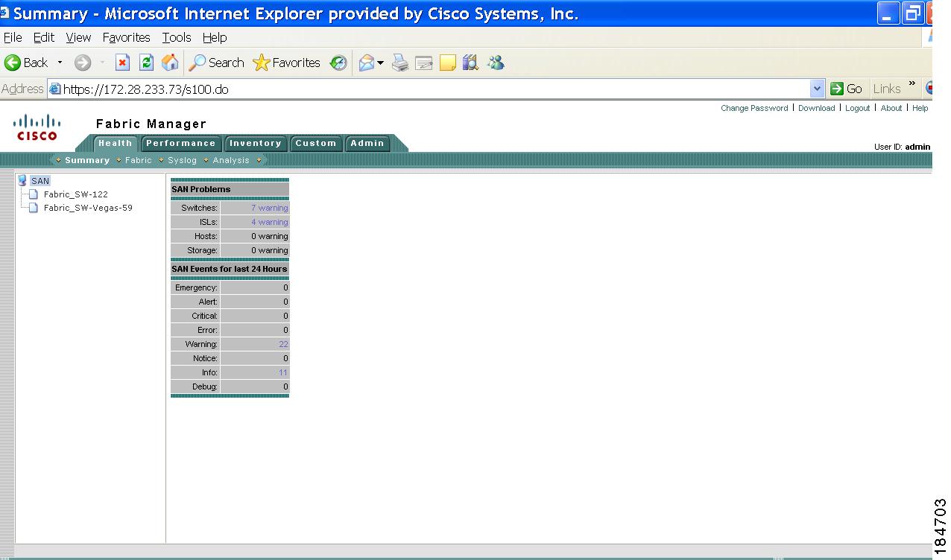Switch to the Health tab

click(x=116, y=144)
